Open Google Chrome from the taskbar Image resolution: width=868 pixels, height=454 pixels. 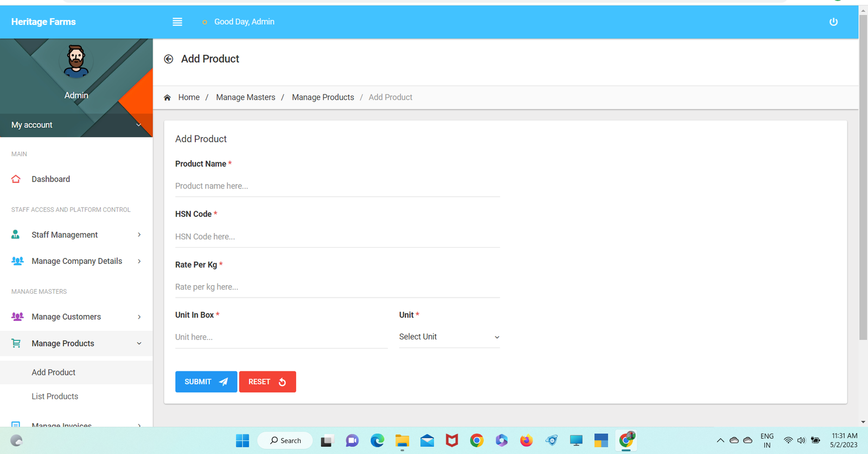477,440
